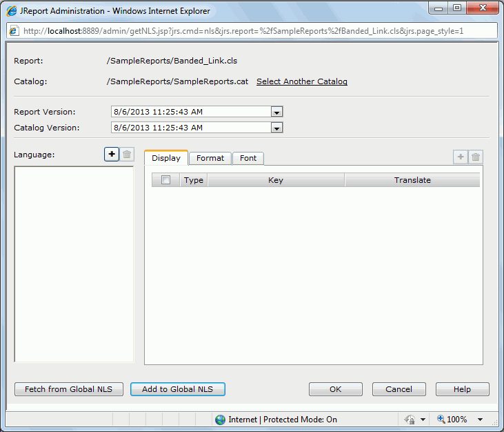The height and width of the screenshot is (432, 504).
Task: Open the Help button
Action: click(462, 389)
